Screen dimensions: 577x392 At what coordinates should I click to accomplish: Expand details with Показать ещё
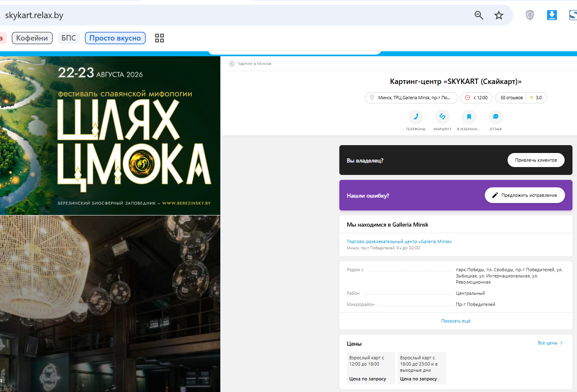pyautogui.click(x=456, y=321)
